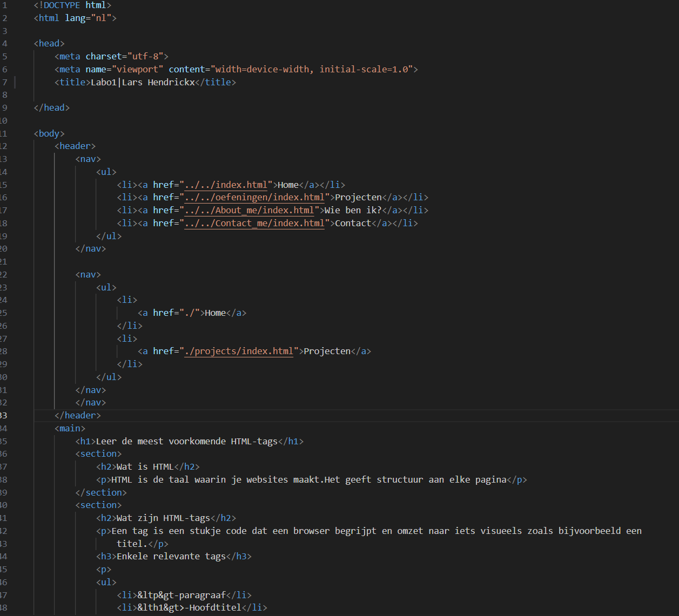This screenshot has height=616, width=679.
Task: Click the opening '<main>' tag
Action: (70, 429)
